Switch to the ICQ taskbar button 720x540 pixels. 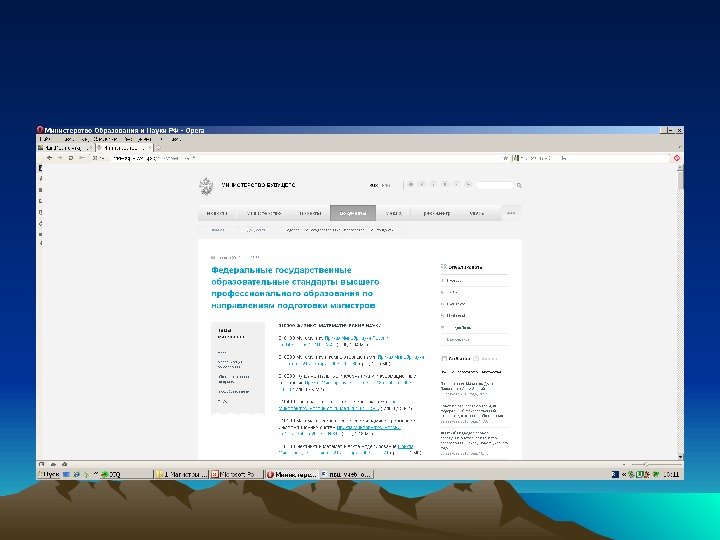point(125,474)
